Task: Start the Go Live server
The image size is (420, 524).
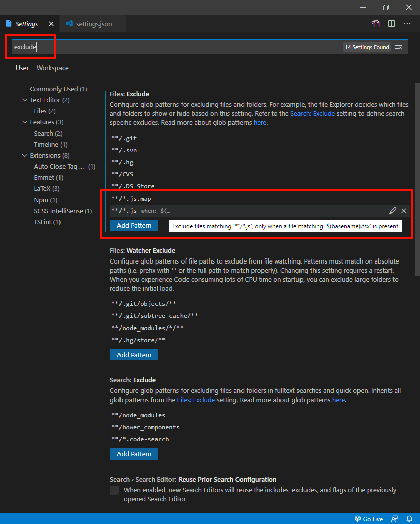Action: point(369,519)
